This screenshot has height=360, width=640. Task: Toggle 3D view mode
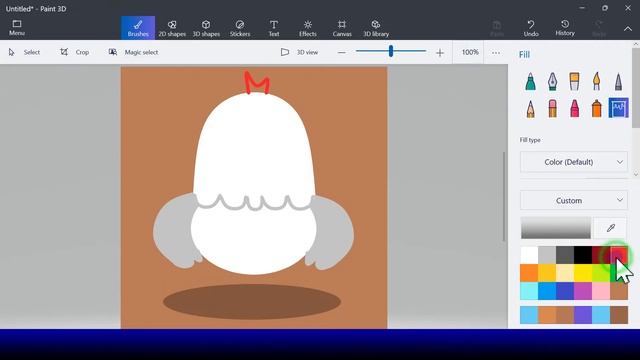tap(299, 52)
